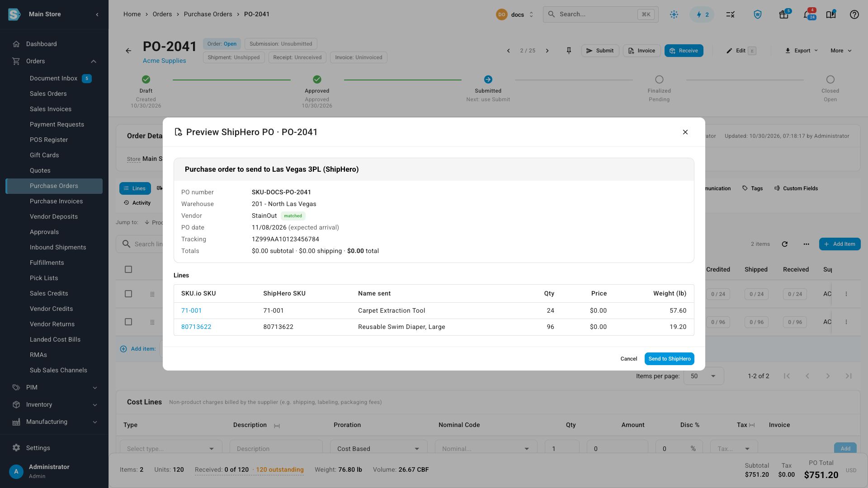Open SKU link 71-001
The image size is (868, 488).
(191, 310)
